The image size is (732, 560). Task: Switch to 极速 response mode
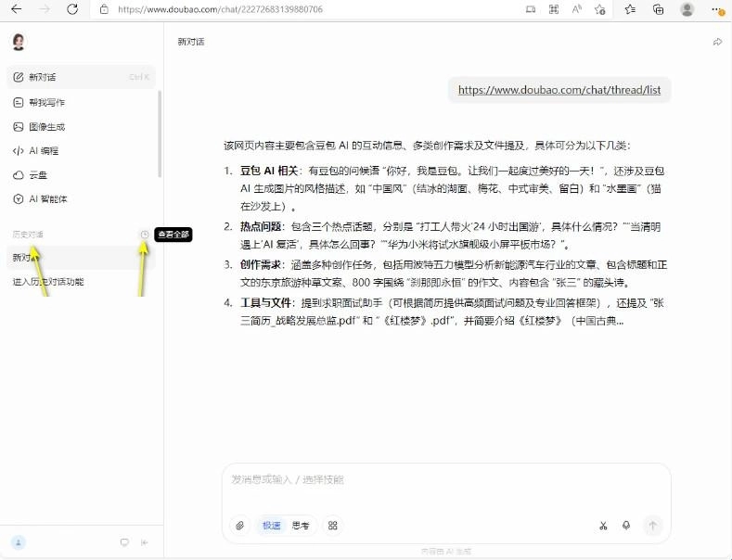tap(271, 526)
